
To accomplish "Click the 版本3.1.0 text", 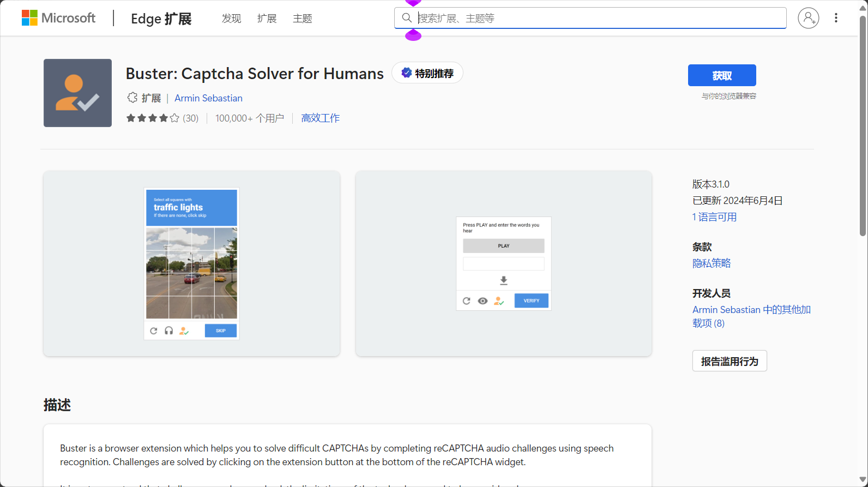I will (x=711, y=184).
